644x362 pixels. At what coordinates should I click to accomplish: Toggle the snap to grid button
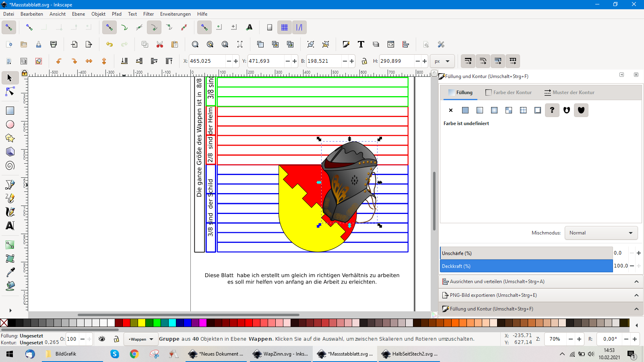285,27
